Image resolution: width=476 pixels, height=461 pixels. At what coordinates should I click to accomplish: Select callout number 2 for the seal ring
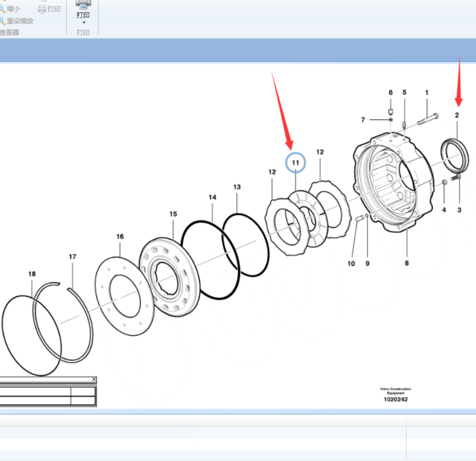pyautogui.click(x=457, y=115)
